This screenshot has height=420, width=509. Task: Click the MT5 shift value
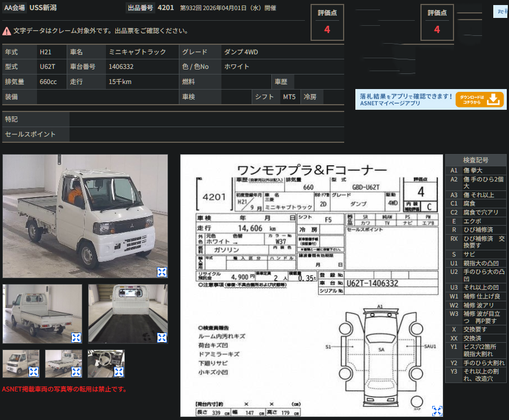289,97
